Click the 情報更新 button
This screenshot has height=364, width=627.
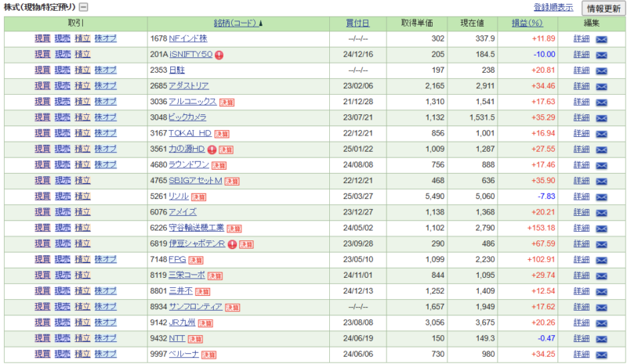tap(603, 9)
